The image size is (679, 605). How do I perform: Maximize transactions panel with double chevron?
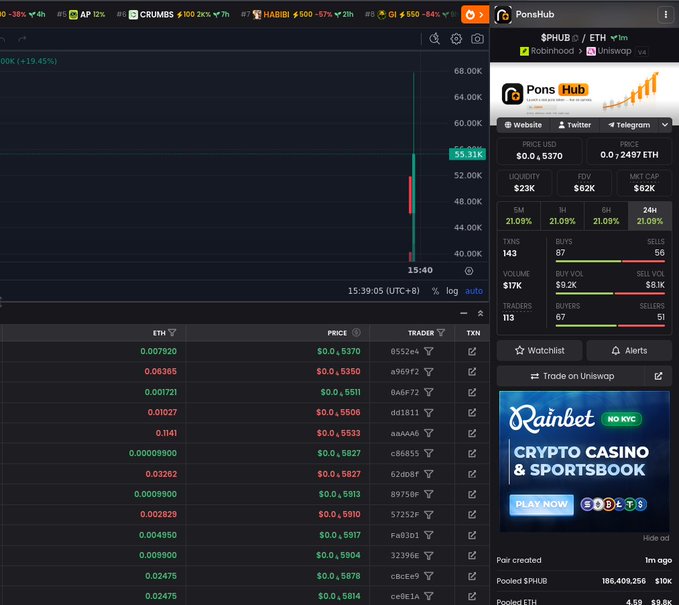coord(480,313)
